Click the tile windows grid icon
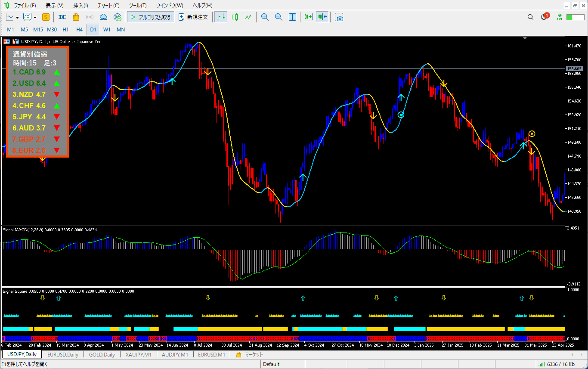 (x=292, y=17)
